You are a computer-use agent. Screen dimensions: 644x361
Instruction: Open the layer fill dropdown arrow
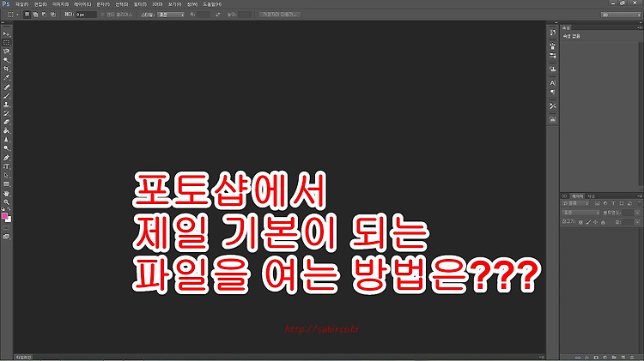tap(637, 222)
